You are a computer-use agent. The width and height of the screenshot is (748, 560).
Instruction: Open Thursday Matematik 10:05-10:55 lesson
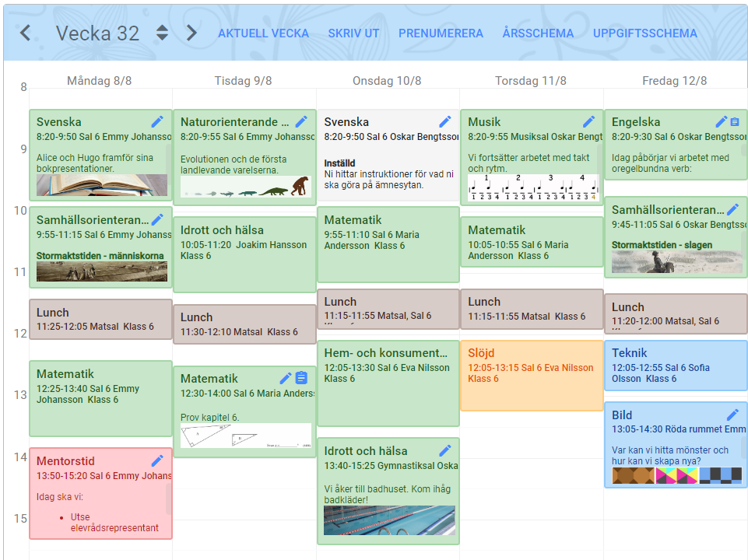point(532,242)
